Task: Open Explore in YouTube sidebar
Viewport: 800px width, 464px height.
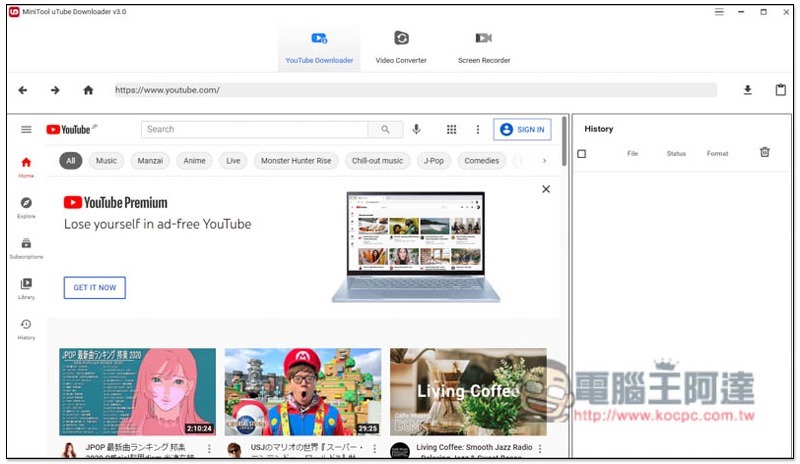Action: coord(26,208)
